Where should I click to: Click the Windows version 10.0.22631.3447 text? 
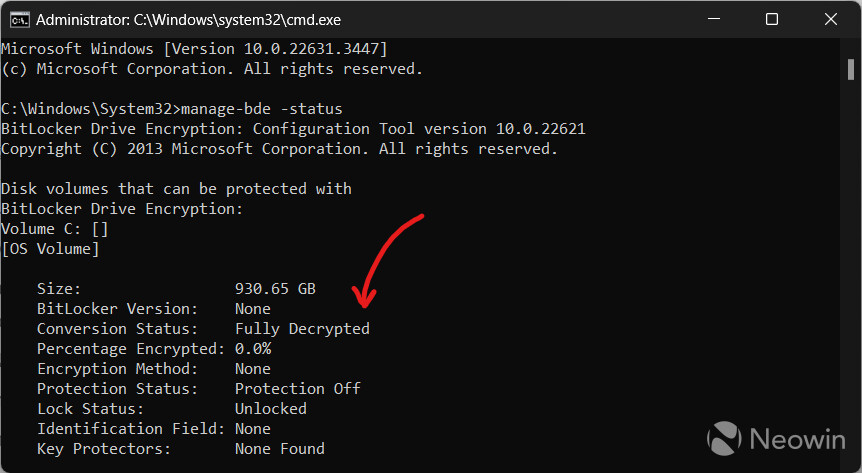coord(316,49)
